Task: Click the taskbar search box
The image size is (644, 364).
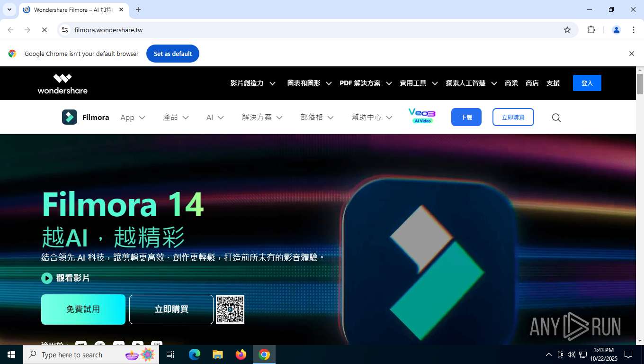Action: point(91,355)
